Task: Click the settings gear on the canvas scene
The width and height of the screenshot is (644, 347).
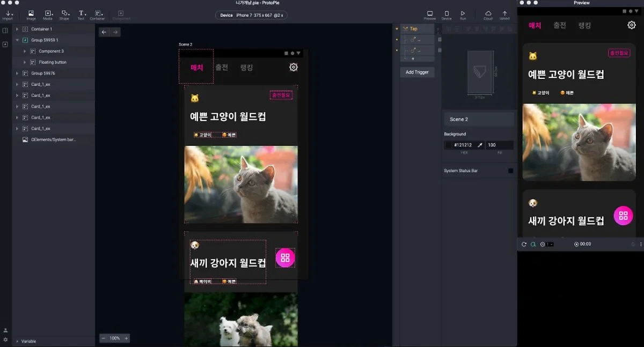Action: [x=294, y=67]
